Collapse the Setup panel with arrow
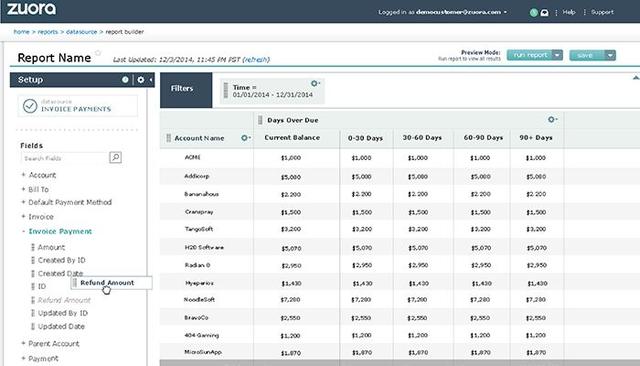This screenshot has width=640, height=366. coord(151,80)
